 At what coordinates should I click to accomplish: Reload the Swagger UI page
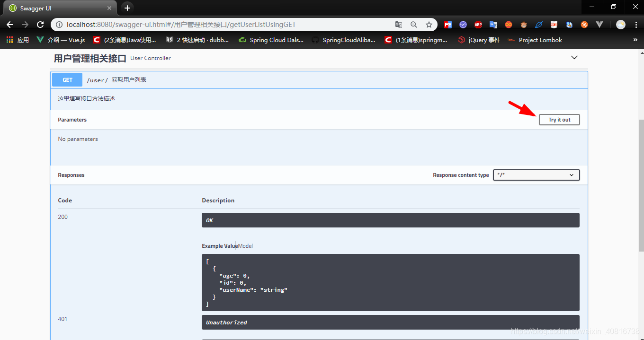tap(41, 25)
